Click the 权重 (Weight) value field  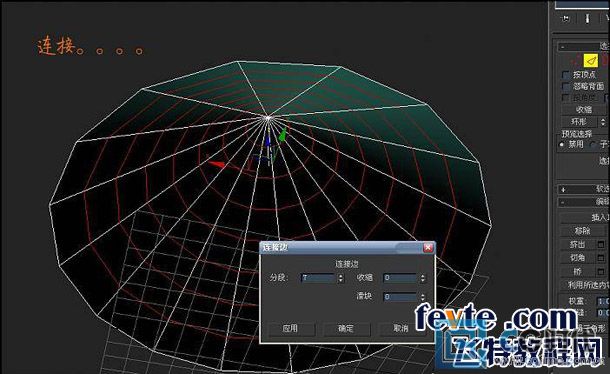point(603,301)
